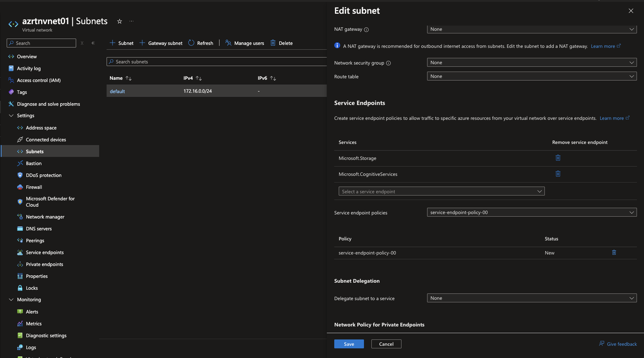Star azrtnvnet01 as a favorite

(x=120, y=21)
